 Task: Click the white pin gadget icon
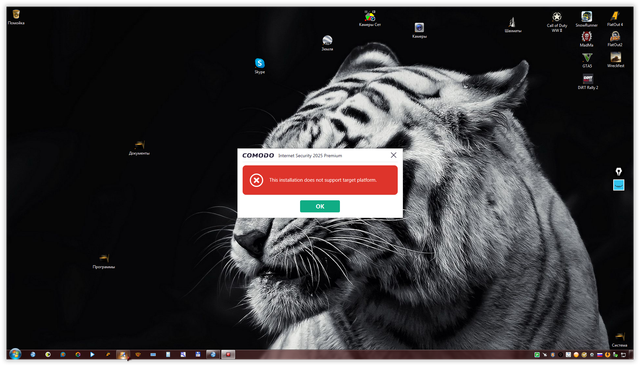pyautogui.click(x=618, y=171)
